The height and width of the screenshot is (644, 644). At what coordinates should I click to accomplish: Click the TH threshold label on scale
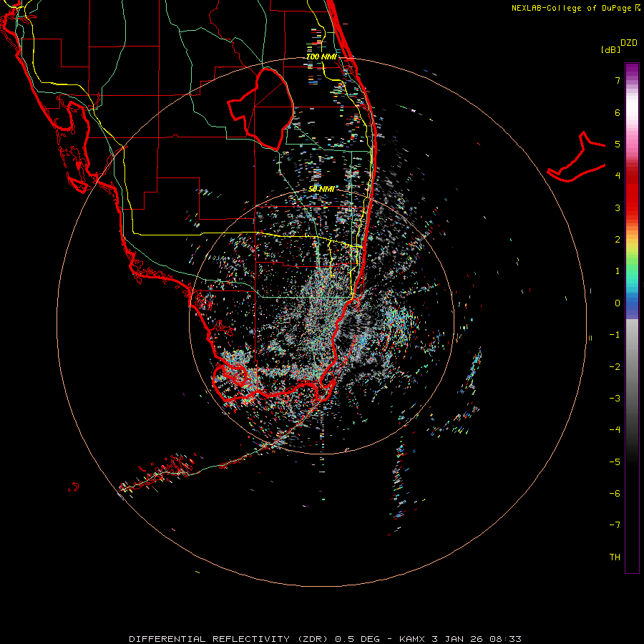tap(615, 557)
